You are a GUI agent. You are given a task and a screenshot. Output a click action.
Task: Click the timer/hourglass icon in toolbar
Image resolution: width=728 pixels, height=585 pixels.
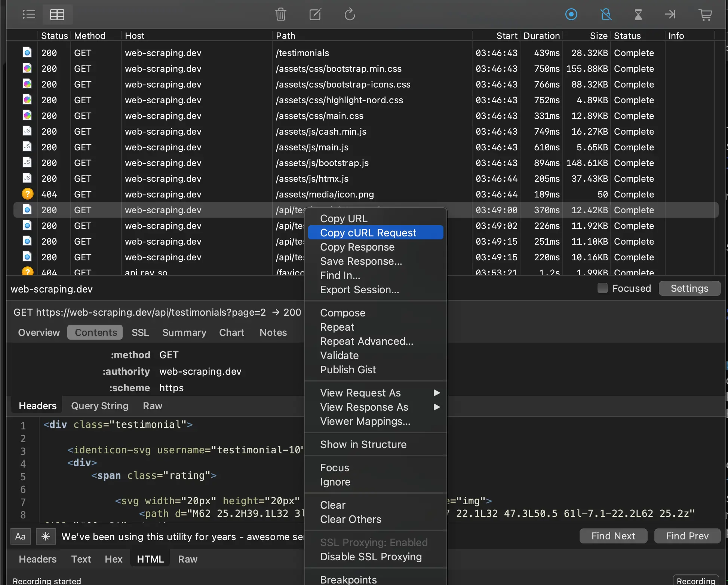(x=639, y=14)
